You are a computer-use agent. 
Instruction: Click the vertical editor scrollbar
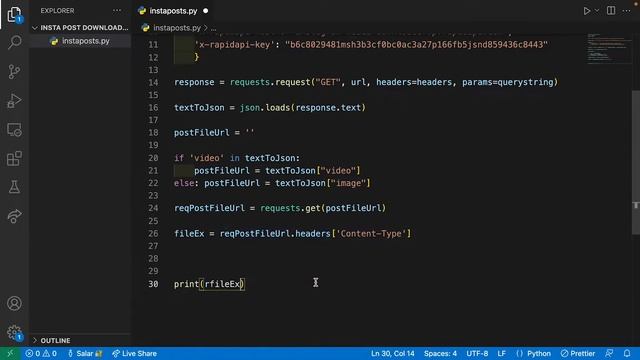tap(636, 162)
